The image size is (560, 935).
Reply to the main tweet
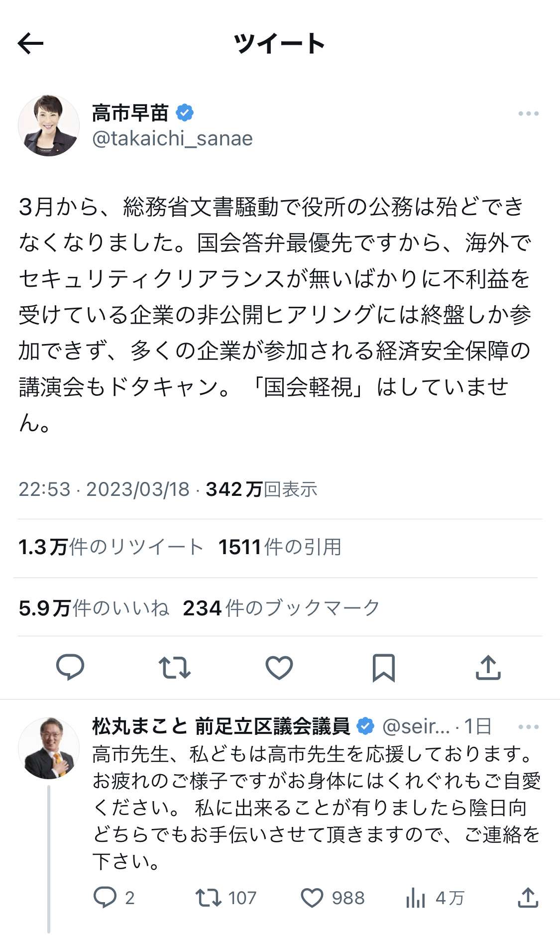click(x=70, y=667)
